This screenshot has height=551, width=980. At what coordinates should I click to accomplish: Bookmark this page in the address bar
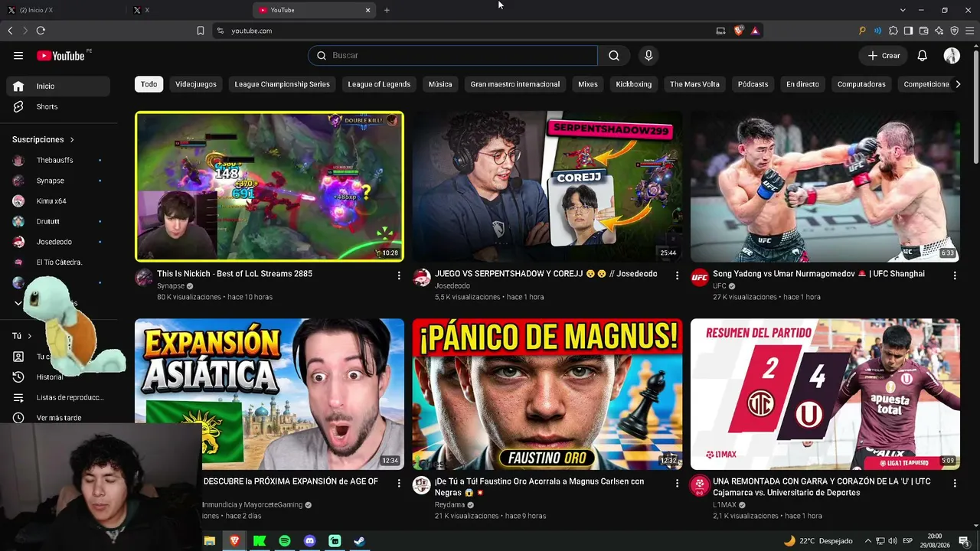(201, 31)
